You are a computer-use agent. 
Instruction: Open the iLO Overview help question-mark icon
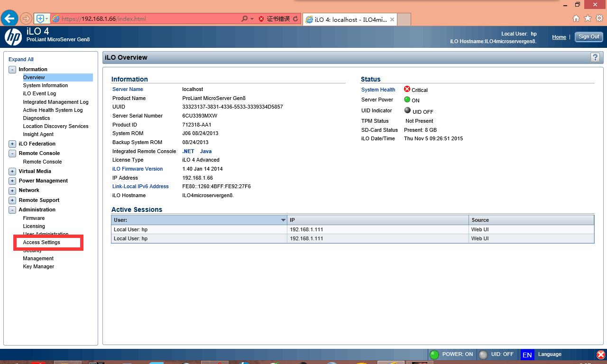point(595,57)
